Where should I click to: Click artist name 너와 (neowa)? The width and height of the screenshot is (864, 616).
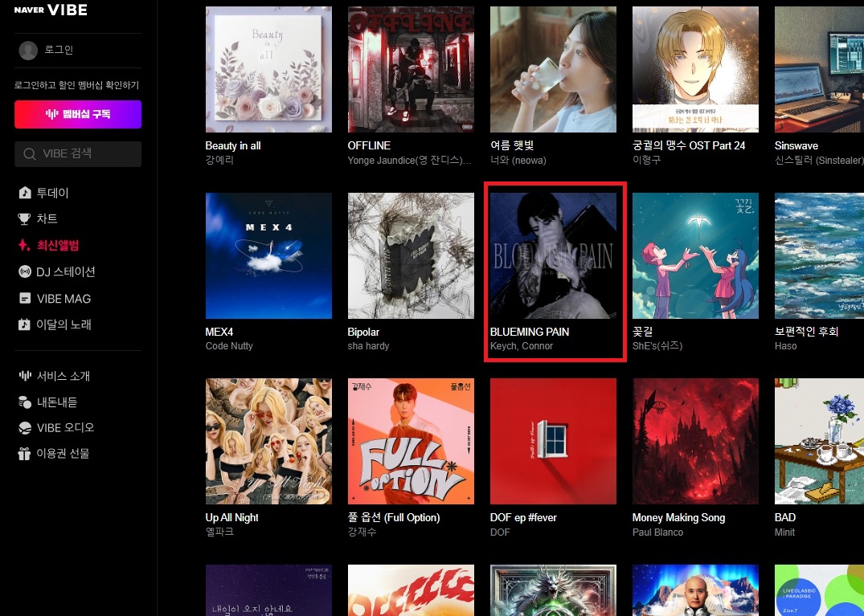coord(518,160)
